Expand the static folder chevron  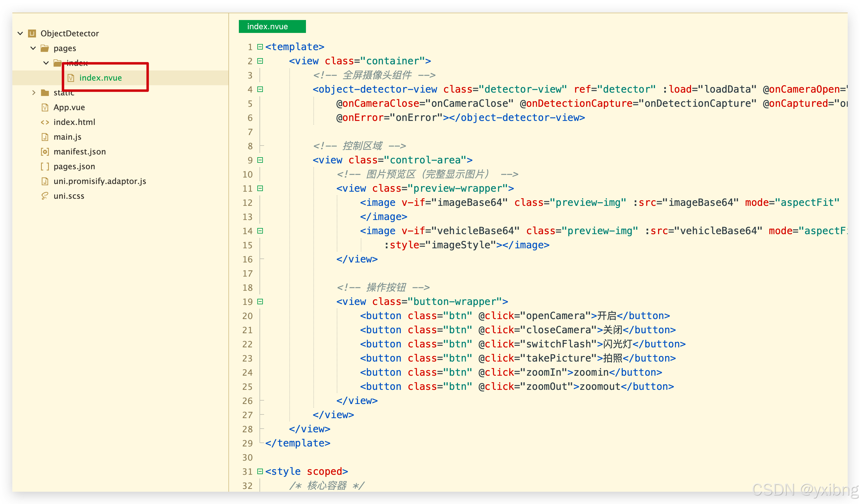(x=33, y=93)
